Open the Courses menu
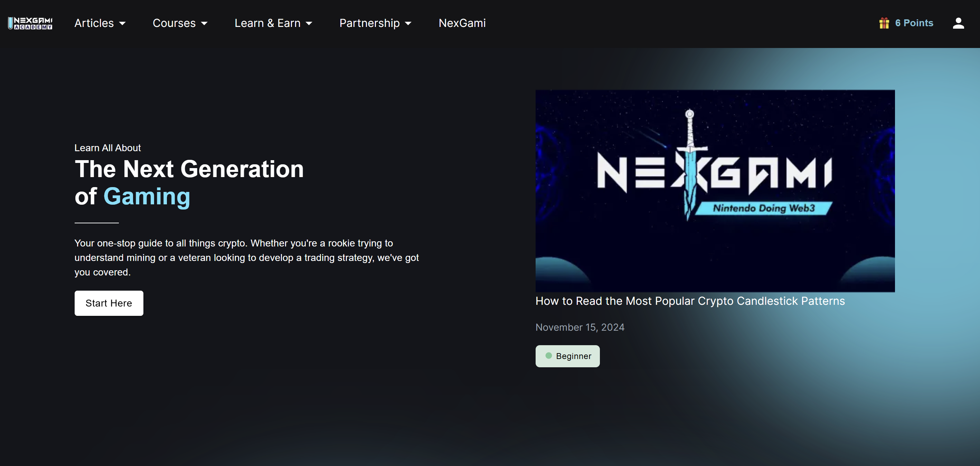 point(174,23)
